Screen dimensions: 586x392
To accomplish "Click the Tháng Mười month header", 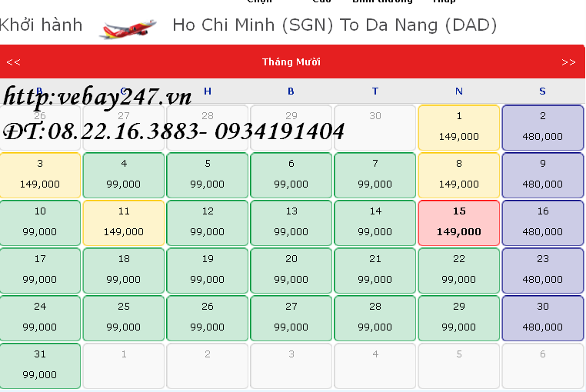I will [291, 62].
